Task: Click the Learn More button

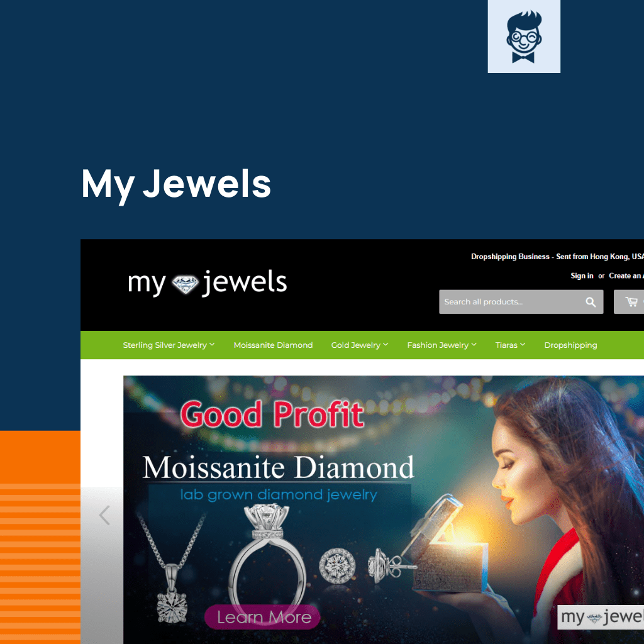Action: click(263, 617)
